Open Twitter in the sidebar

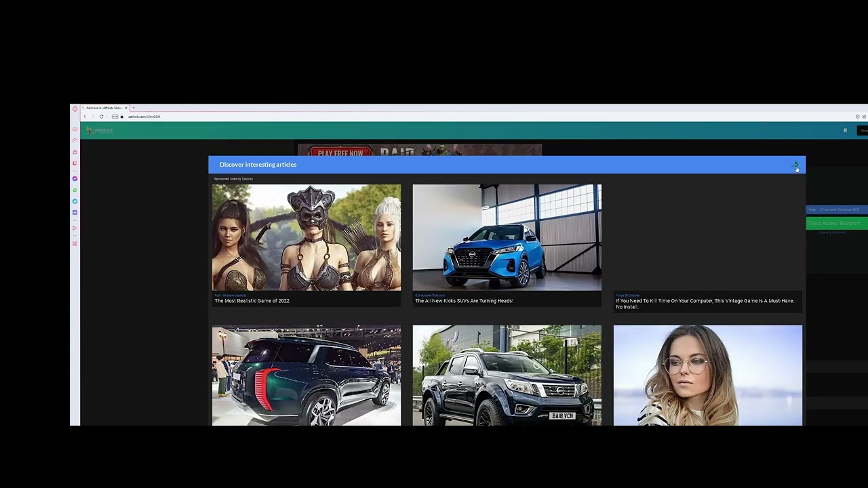click(75, 201)
